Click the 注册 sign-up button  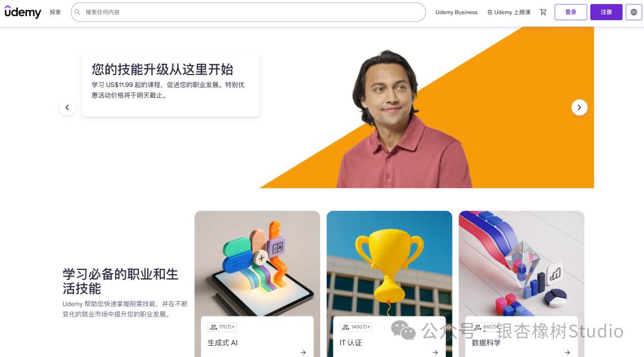tap(606, 13)
